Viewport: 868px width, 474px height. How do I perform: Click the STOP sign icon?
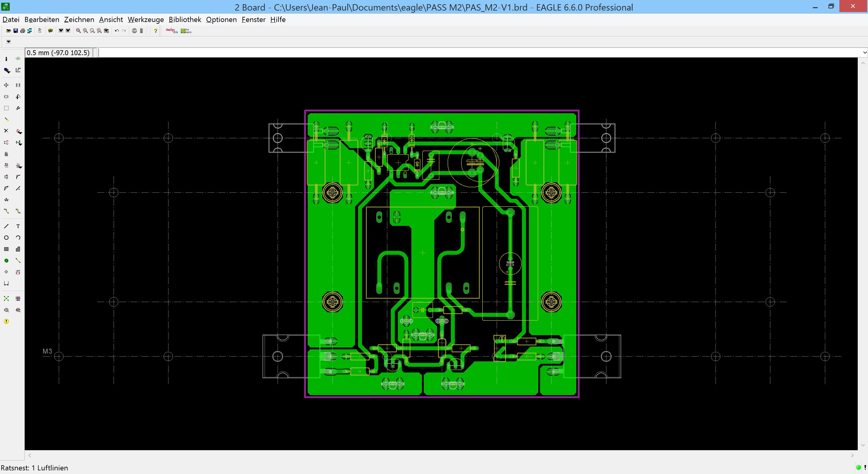134,31
